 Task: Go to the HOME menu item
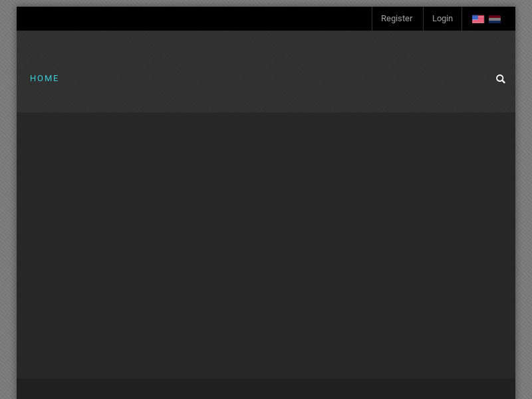tap(45, 78)
